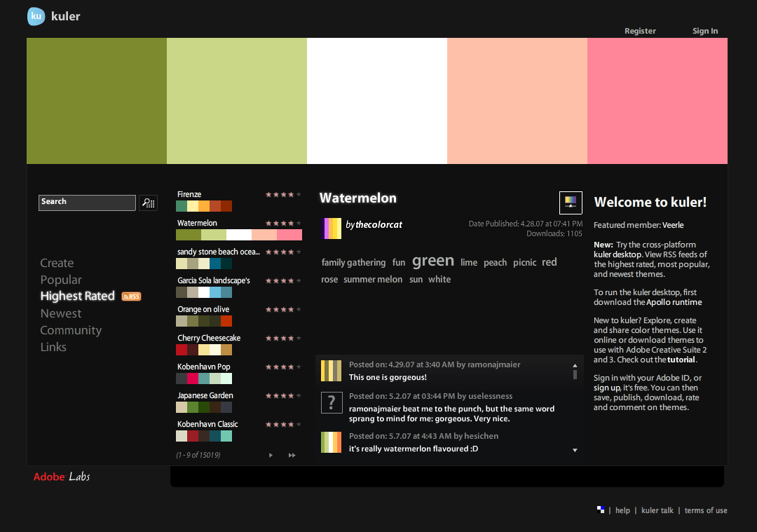This screenshot has height=532, width=757.
Task: Click the sign up link
Action: pos(607,388)
